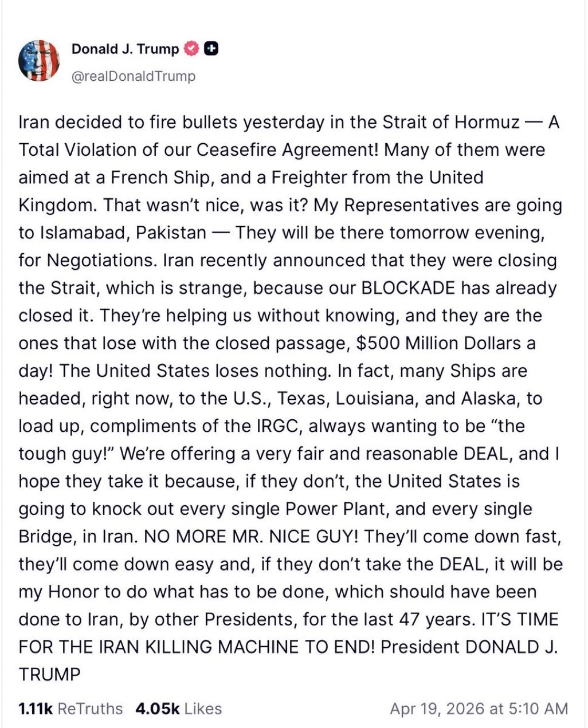Click the "ReTruths" label
The image size is (588, 728).
pyautogui.click(x=90, y=709)
